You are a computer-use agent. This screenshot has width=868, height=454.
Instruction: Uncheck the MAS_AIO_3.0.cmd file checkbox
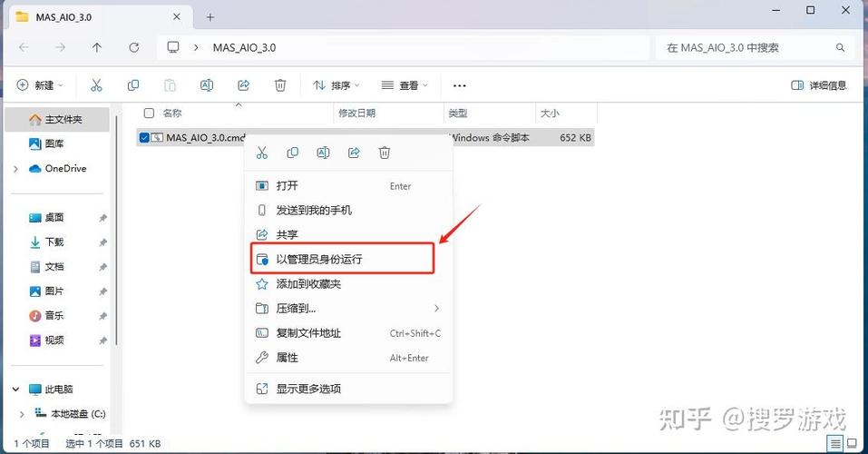click(144, 137)
